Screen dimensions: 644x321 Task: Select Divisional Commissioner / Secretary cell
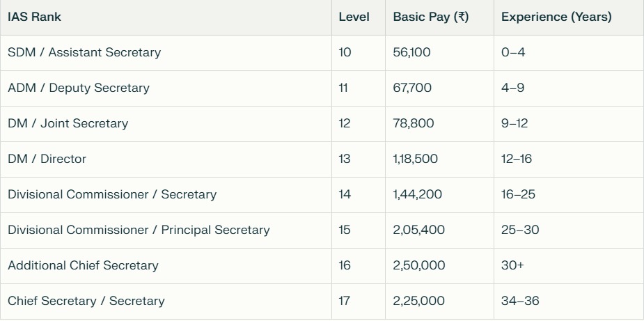112,194
